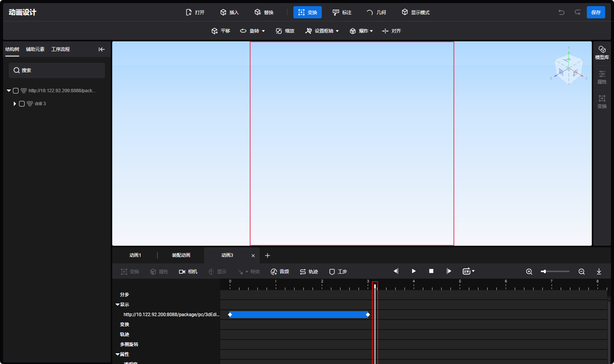Check the drill 3 checkbox
This screenshot has height=364, width=614.
pos(22,104)
